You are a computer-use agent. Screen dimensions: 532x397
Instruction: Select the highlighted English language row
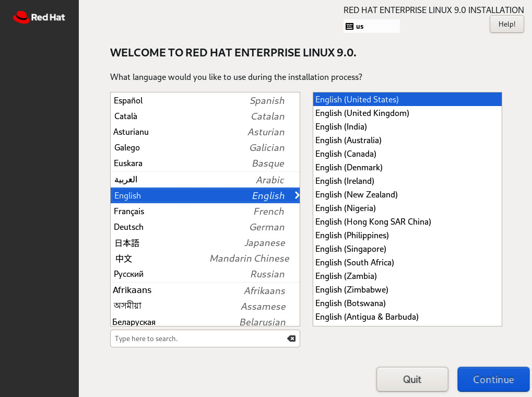[205, 195]
